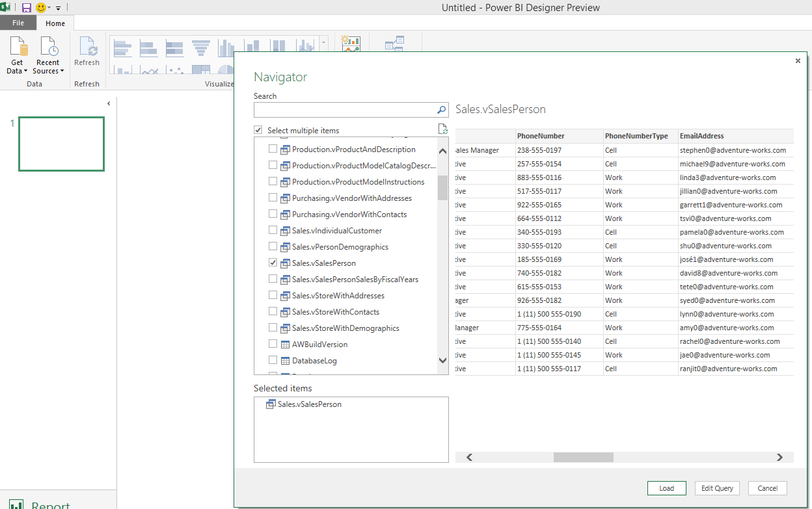Click the refresh page icon in Navigator
This screenshot has width=812, height=509.
coord(442,129)
